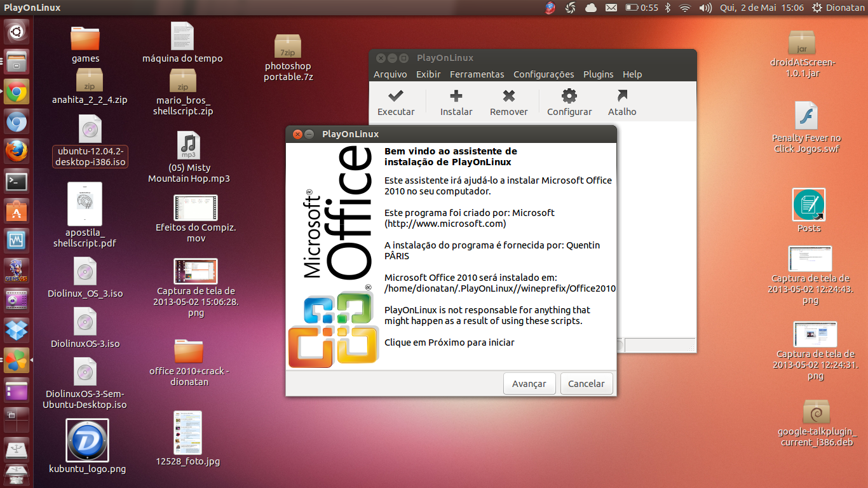868x488 pixels.
Task: Click the Avançar button
Action: pos(529,384)
